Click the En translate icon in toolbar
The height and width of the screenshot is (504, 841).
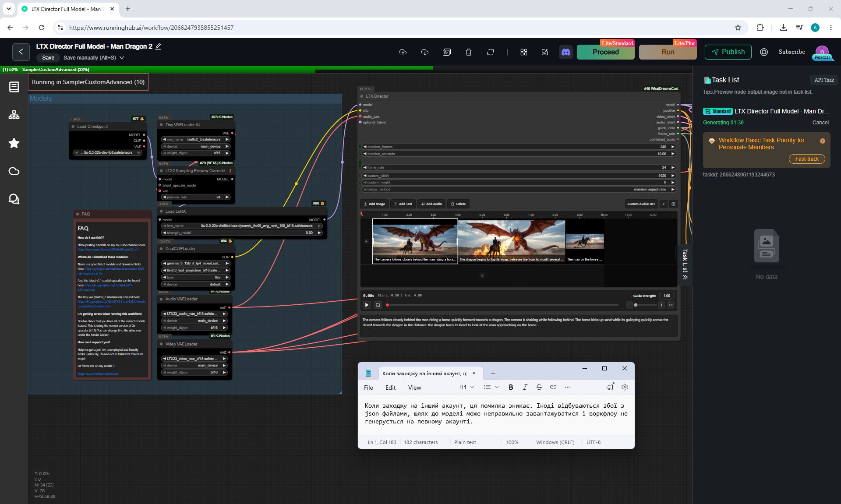point(447,52)
